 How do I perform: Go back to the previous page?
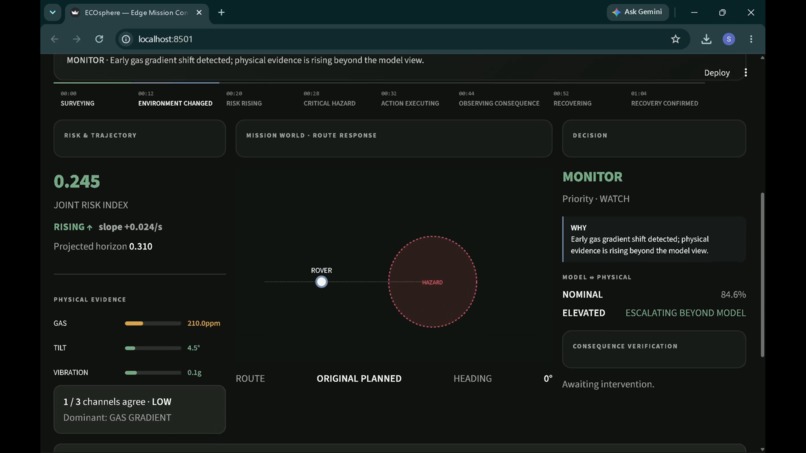[x=54, y=39]
